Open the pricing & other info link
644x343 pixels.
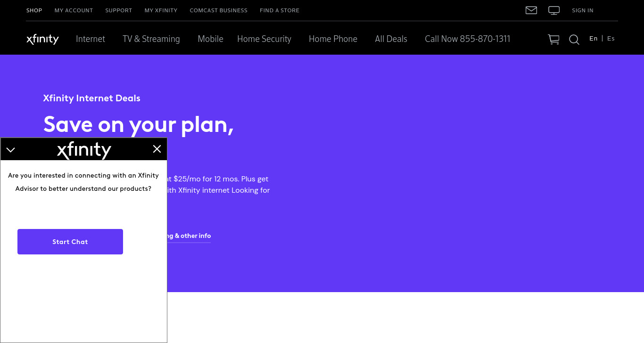click(189, 236)
